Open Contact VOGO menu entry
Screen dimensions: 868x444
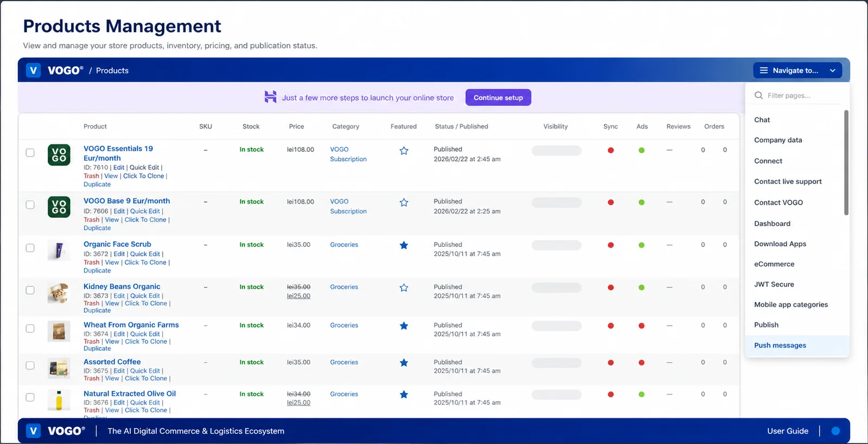[778, 202]
